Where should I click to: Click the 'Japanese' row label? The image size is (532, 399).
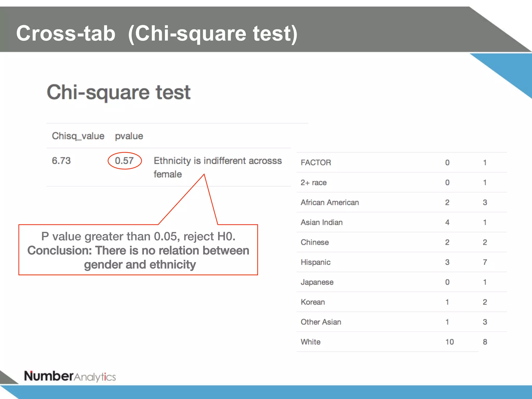pyautogui.click(x=317, y=282)
